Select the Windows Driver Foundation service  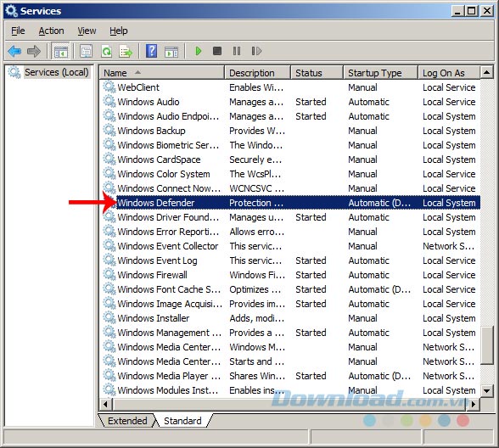(168, 217)
